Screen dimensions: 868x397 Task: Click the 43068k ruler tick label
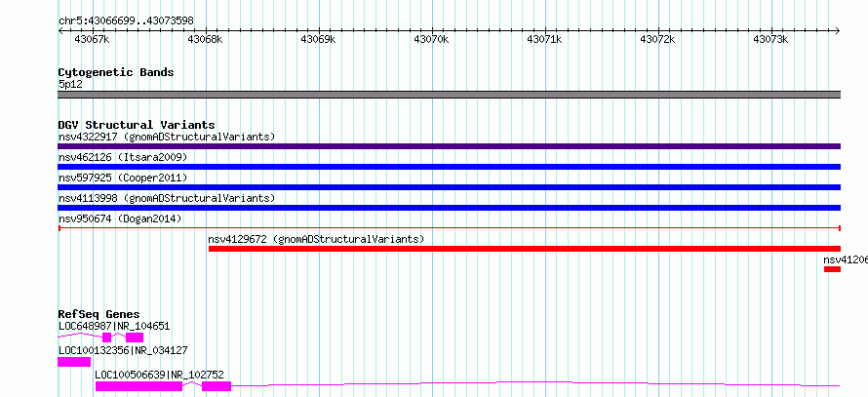(x=205, y=39)
